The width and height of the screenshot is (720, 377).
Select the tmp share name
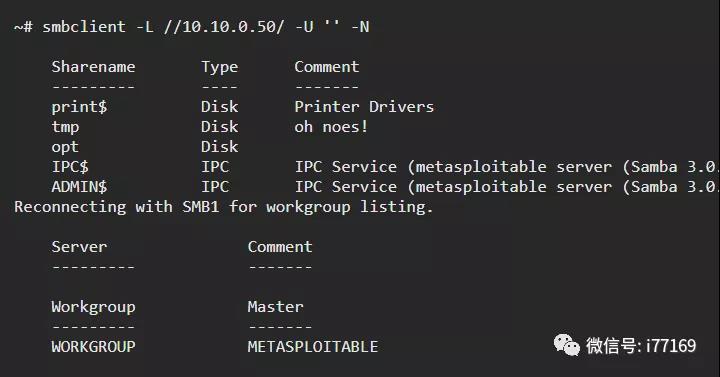65,127
